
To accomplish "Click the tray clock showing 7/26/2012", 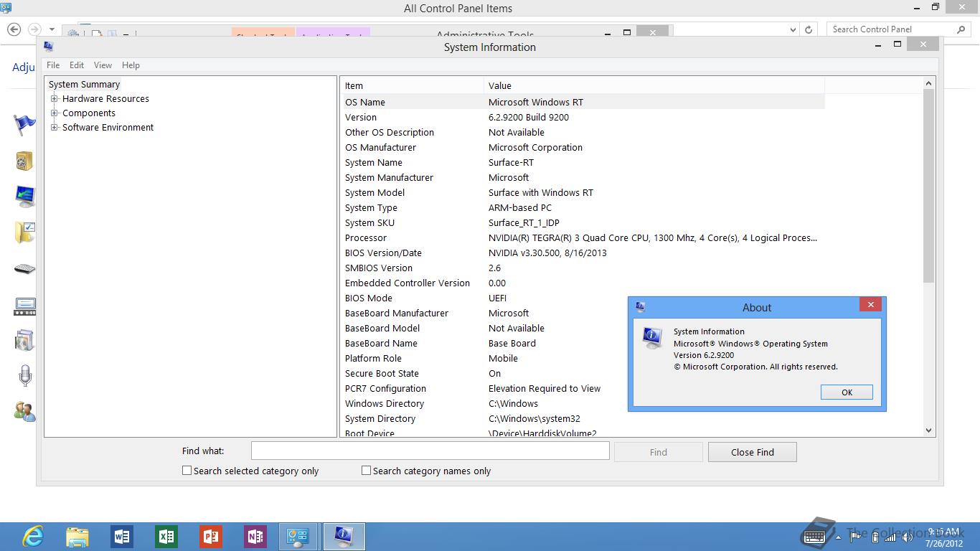I will (943, 537).
